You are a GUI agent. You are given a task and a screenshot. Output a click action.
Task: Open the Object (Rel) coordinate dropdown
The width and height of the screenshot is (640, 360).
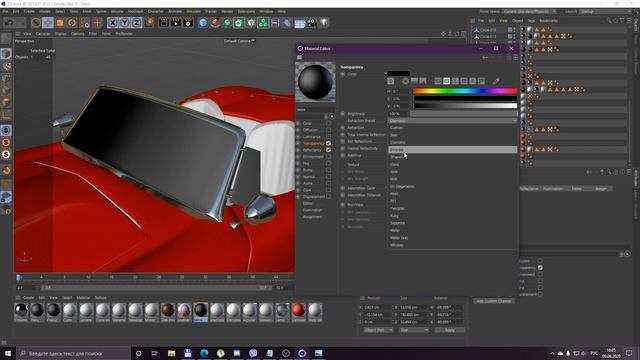378,330
